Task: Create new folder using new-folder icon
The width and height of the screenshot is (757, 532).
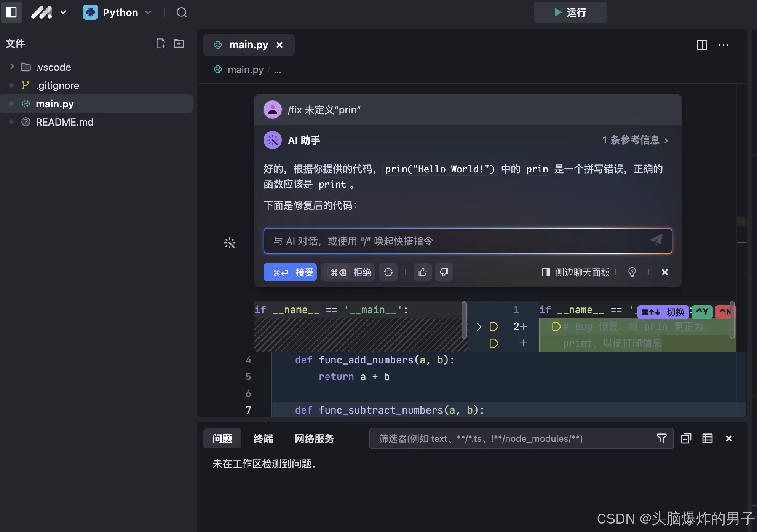Action: click(x=179, y=43)
